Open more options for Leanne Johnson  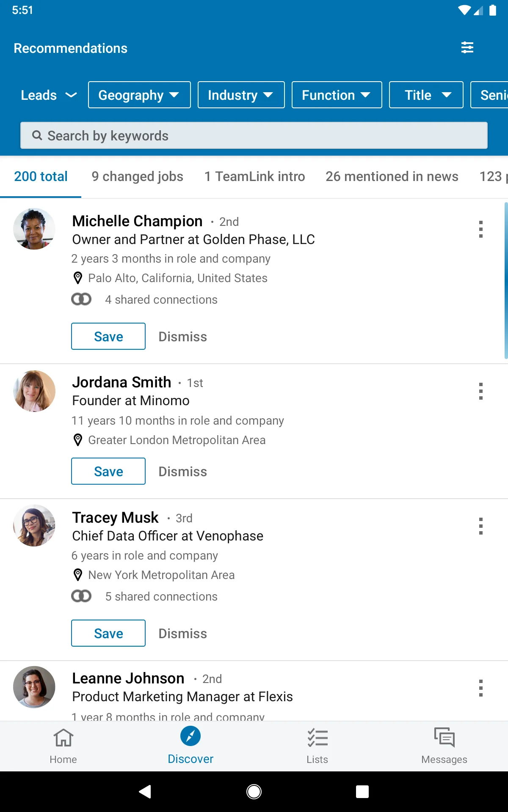(481, 688)
